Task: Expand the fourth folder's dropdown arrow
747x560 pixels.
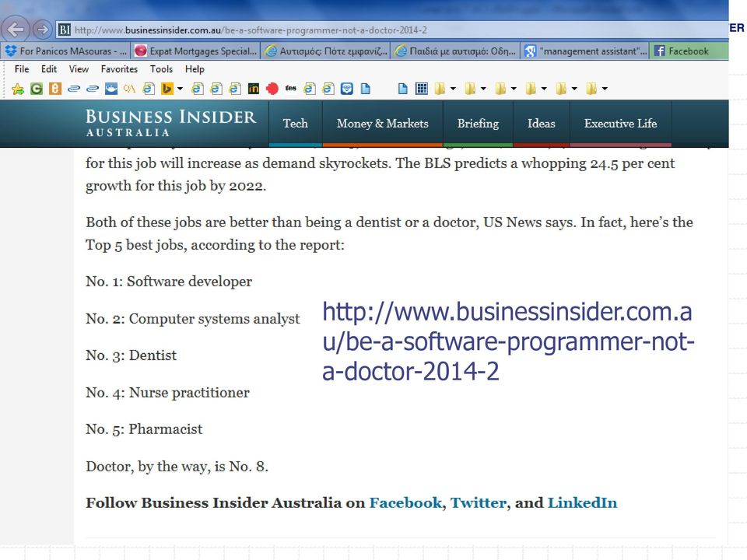Action: click(x=544, y=89)
